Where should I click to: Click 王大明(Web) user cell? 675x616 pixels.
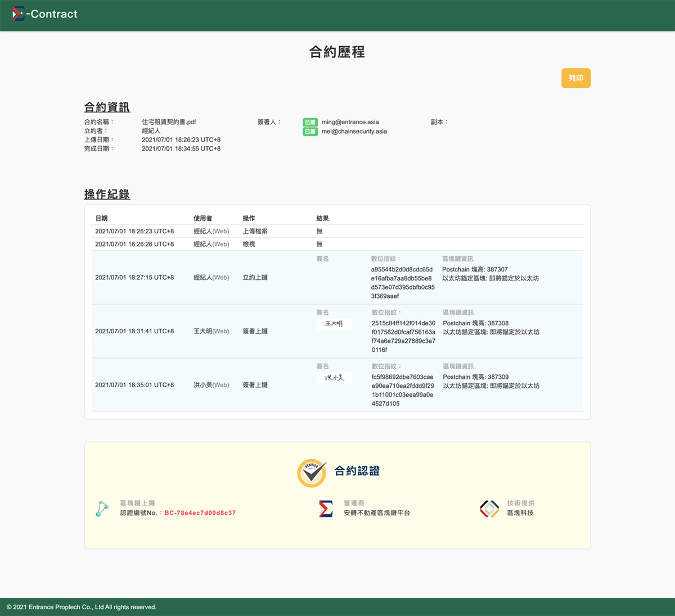click(x=211, y=332)
